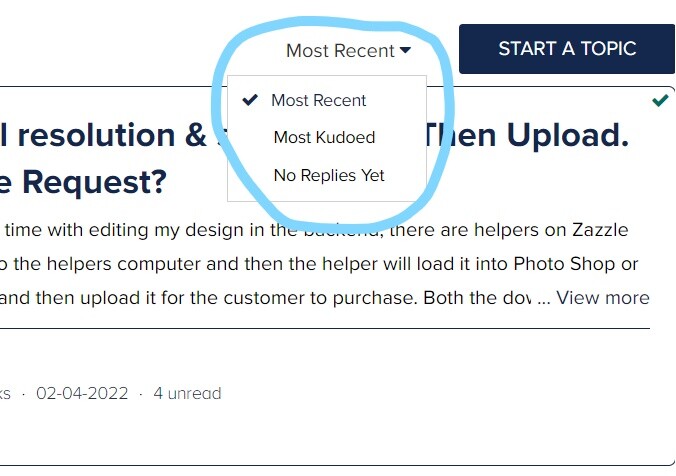676x476 pixels.
Task: Click the blank bottom edge of sort menu
Action: (327, 194)
